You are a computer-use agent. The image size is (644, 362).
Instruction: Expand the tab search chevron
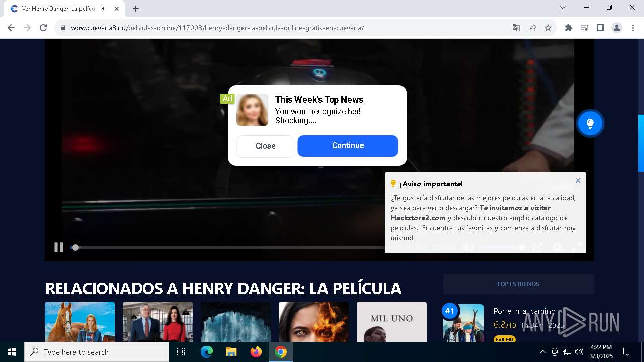563,7
